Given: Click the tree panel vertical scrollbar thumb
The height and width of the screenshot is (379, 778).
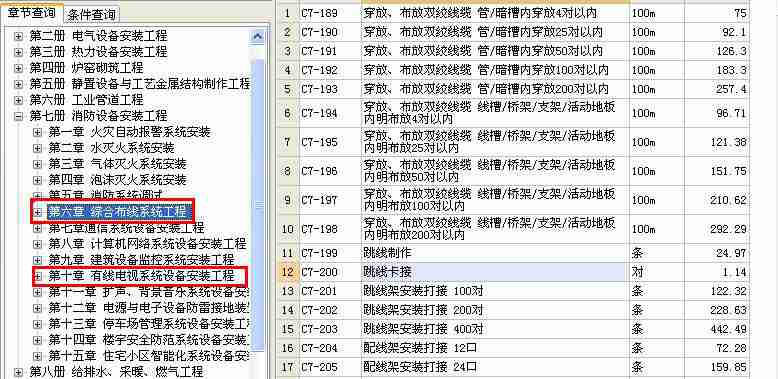Looking at the screenshot, I should [258, 203].
